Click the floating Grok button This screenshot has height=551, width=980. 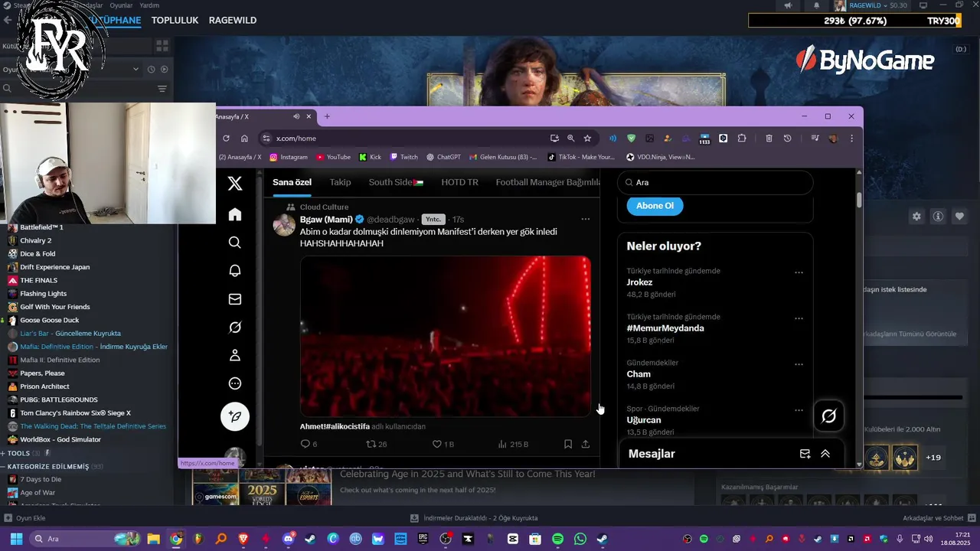coord(828,416)
